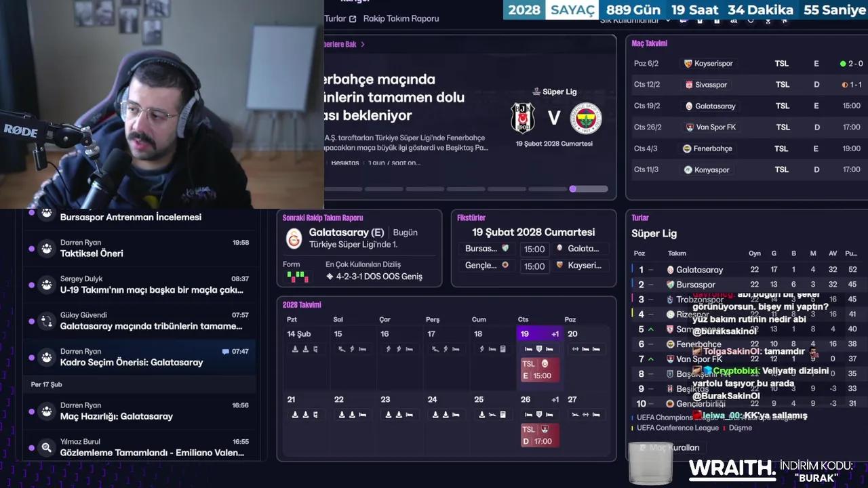Click the Galatasaray (E) opponent name

coord(347,232)
